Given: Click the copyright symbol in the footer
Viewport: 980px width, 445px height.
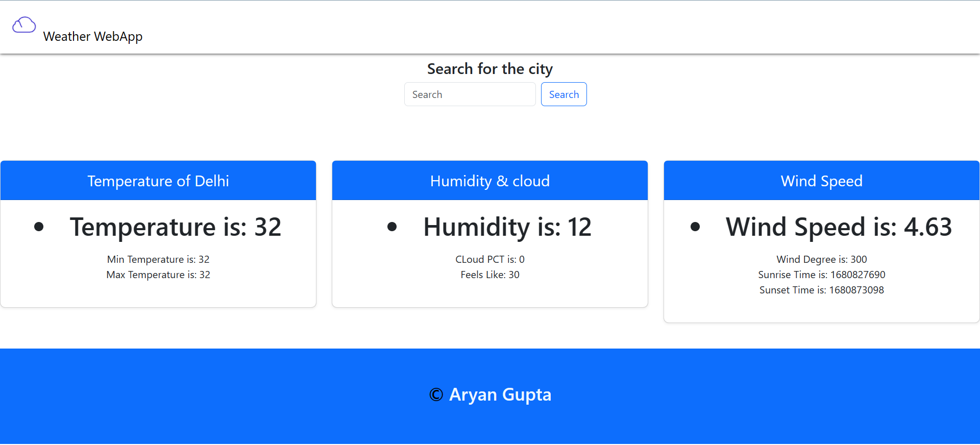Looking at the screenshot, I should coord(435,394).
